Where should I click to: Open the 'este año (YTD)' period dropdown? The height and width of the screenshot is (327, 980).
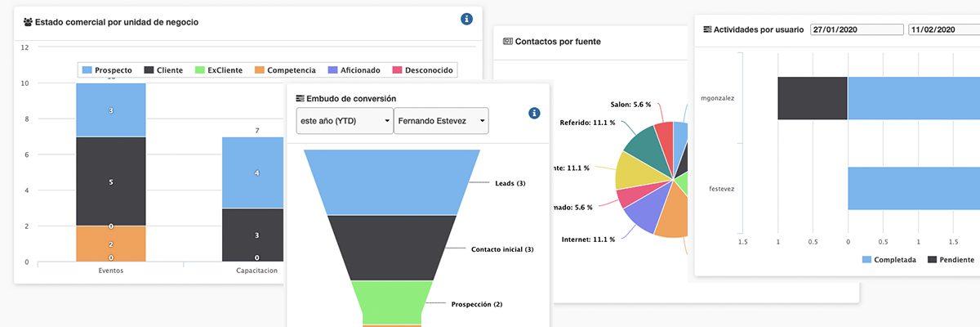pos(344,121)
